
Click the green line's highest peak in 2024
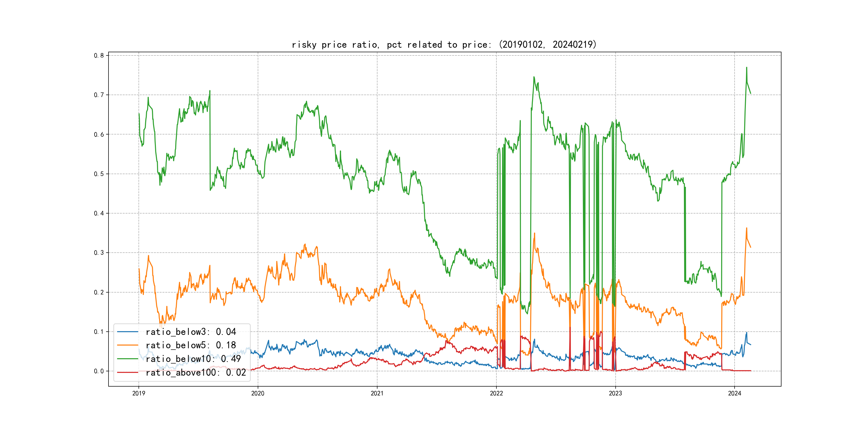[746, 68]
